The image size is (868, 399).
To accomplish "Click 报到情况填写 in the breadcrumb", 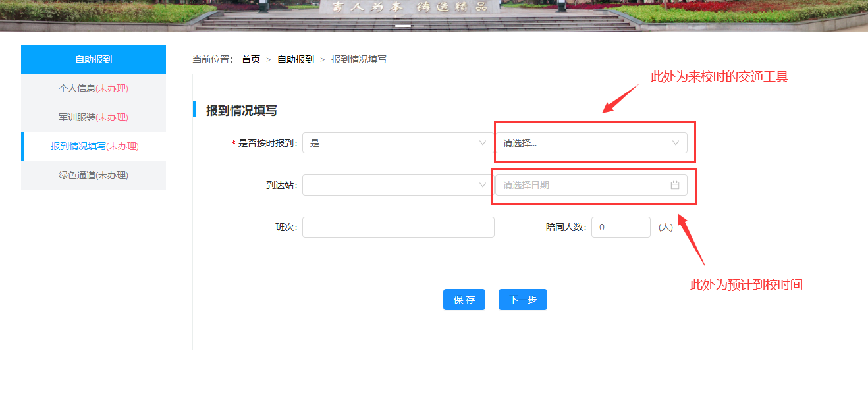I will tap(359, 59).
